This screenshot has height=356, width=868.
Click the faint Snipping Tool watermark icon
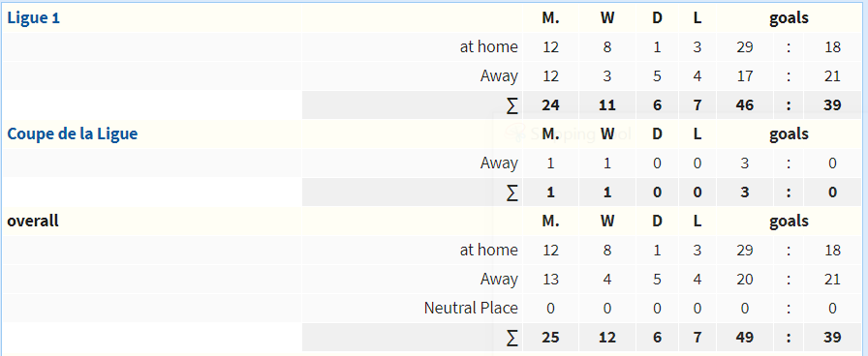point(515,133)
